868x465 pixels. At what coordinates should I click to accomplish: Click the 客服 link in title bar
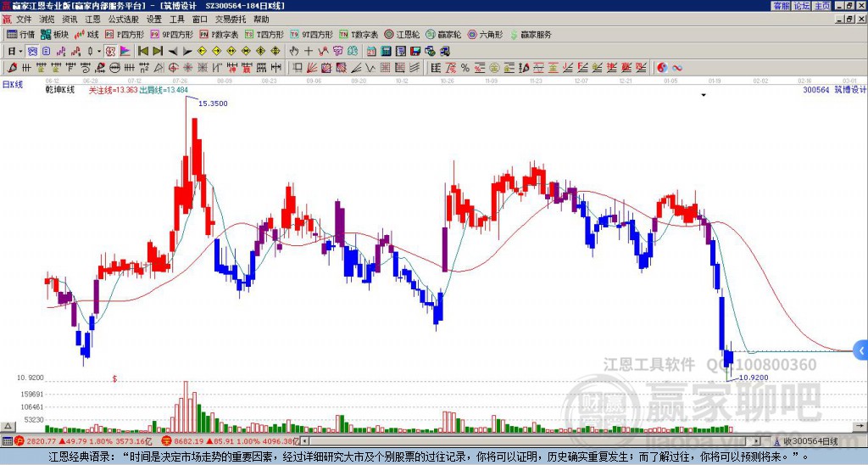pyautogui.click(x=782, y=6)
